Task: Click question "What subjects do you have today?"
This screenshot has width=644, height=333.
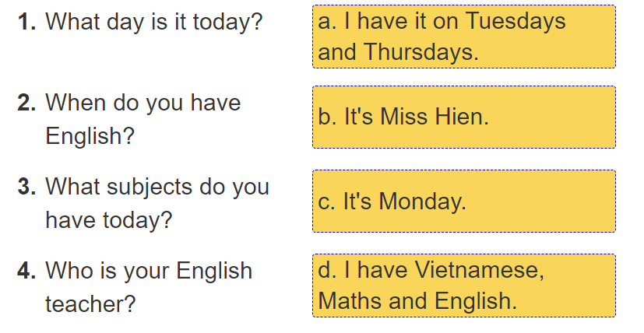Action: point(157,203)
